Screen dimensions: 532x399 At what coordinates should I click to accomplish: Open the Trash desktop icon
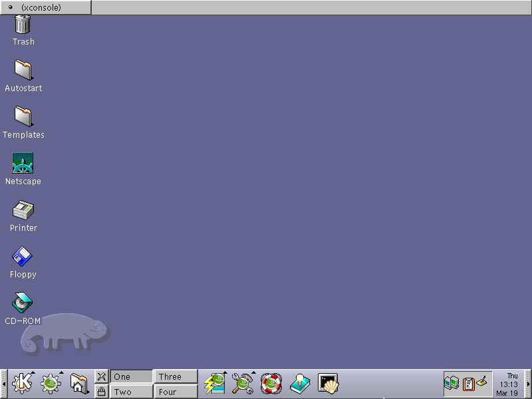click(x=23, y=25)
